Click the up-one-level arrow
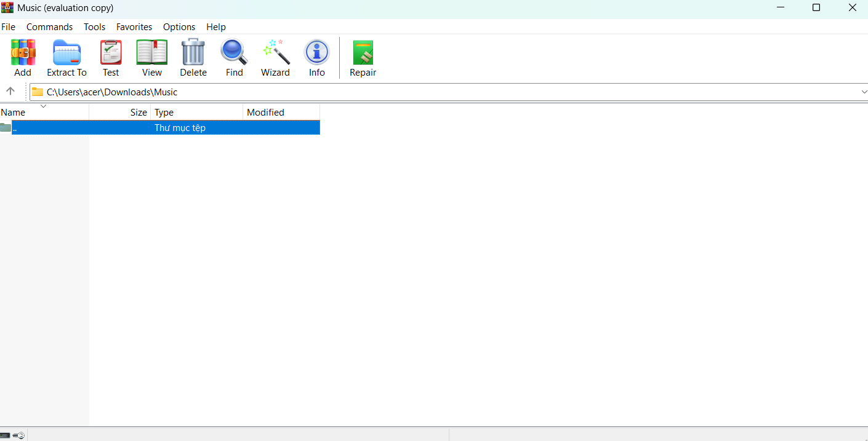 click(x=10, y=91)
